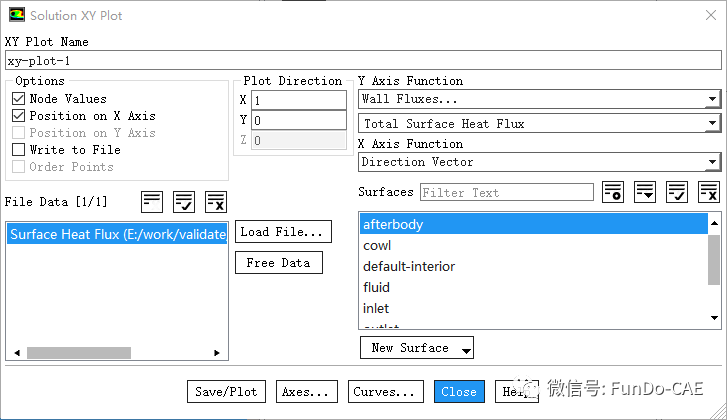Click the File Data toggle tree view icon
This screenshot has width=727, height=420.
151,201
